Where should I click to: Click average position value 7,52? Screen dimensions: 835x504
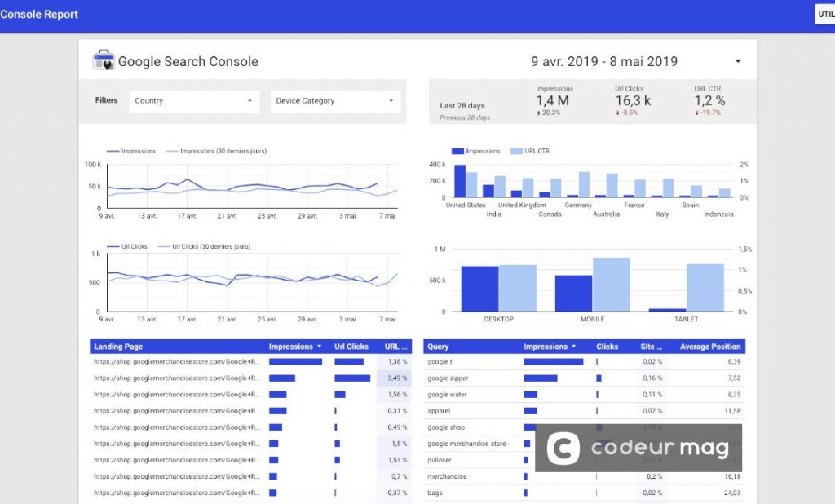click(x=734, y=378)
